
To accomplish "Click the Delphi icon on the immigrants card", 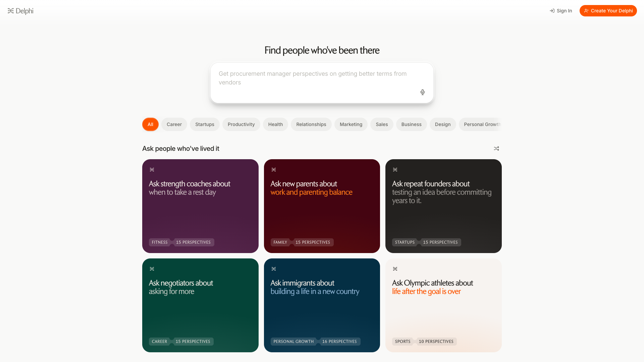I will pos(274,269).
